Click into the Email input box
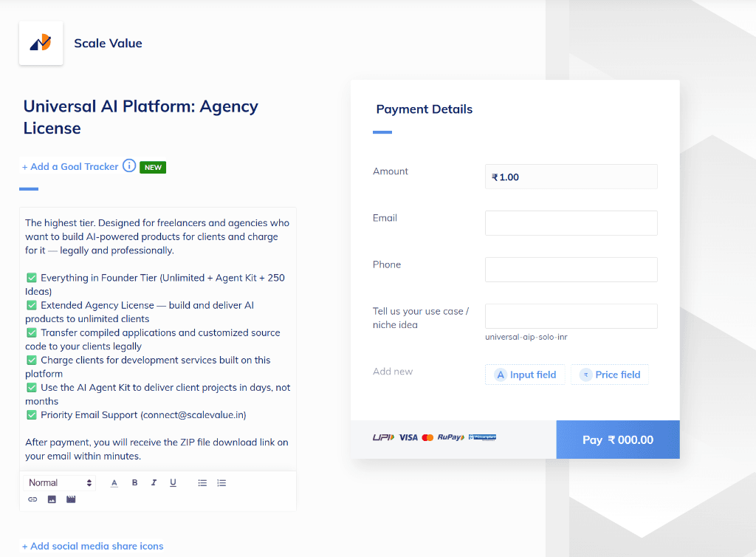This screenshot has height=557, width=756. [571, 223]
